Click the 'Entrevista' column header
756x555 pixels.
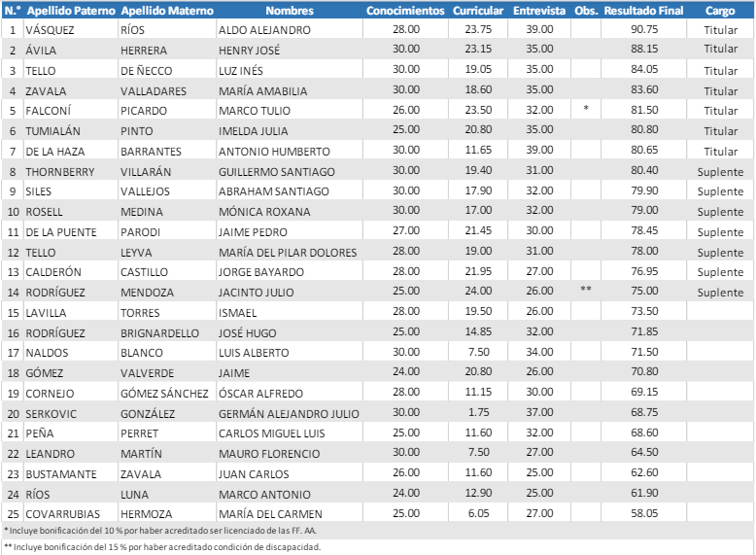click(x=539, y=11)
